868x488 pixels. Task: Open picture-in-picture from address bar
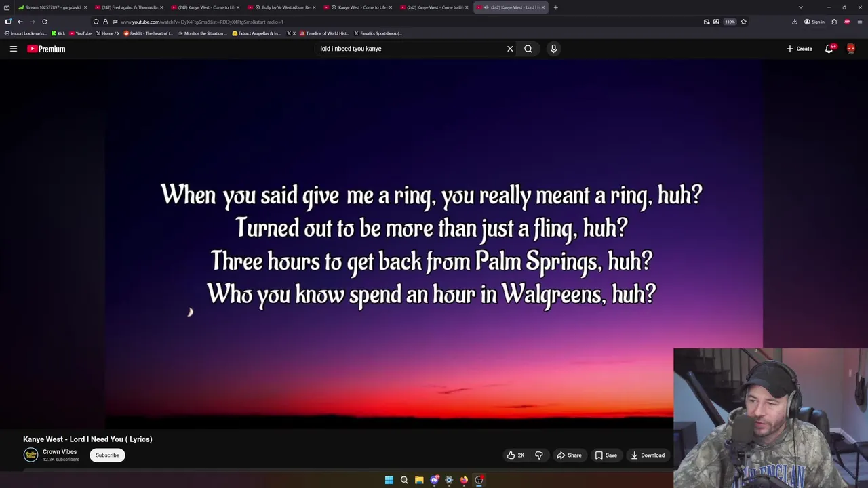pyautogui.click(x=707, y=22)
